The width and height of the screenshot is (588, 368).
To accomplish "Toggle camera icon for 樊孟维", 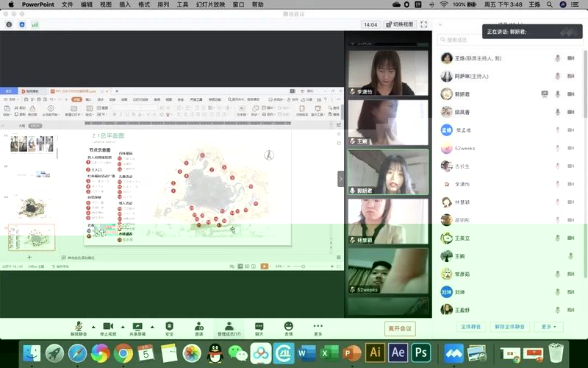I will 571,130.
